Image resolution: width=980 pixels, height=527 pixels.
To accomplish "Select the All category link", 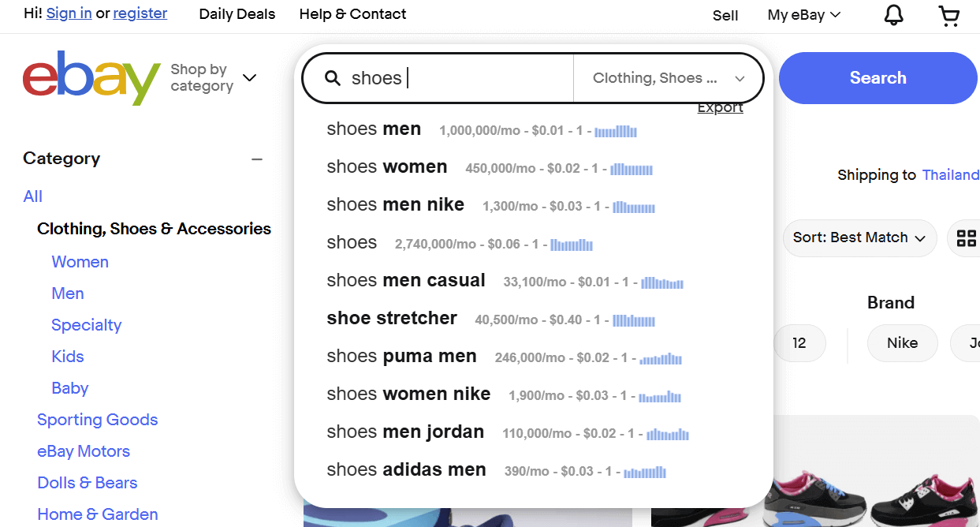I will [33, 196].
